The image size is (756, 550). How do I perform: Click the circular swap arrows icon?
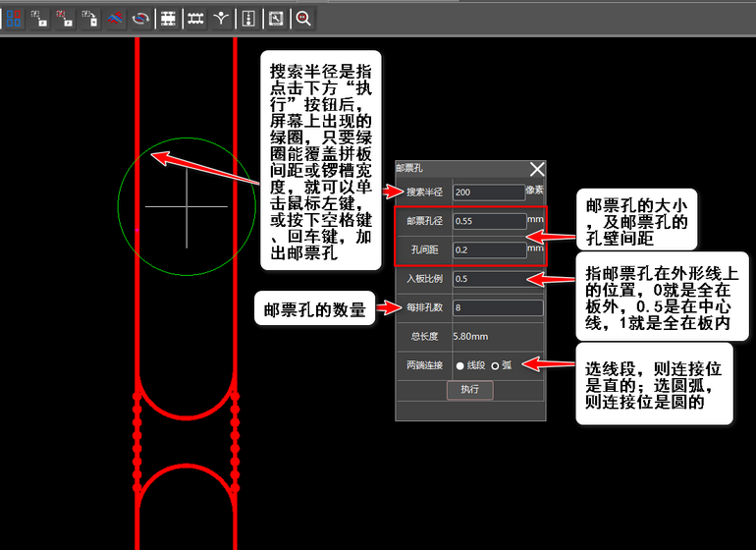click(x=141, y=18)
